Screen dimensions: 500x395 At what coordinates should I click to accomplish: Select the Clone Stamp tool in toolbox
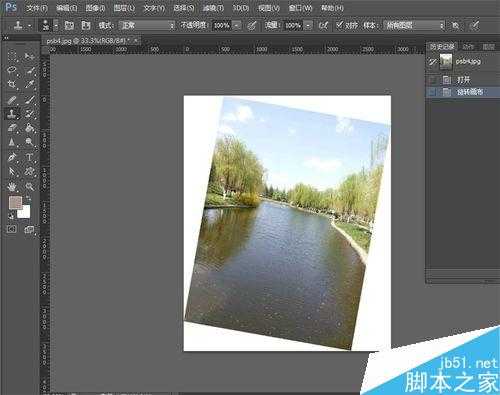pos(12,114)
